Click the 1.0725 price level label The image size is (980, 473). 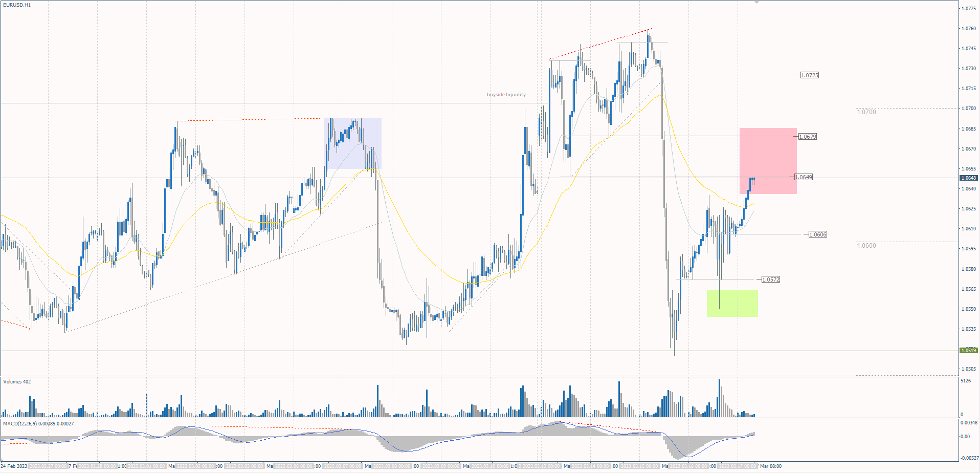(x=809, y=75)
